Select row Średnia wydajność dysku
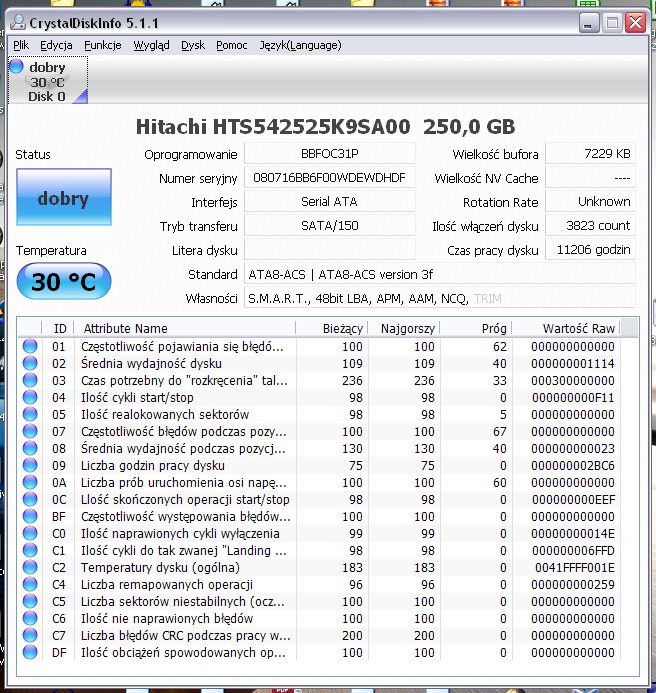The image size is (656, 693). (x=319, y=363)
